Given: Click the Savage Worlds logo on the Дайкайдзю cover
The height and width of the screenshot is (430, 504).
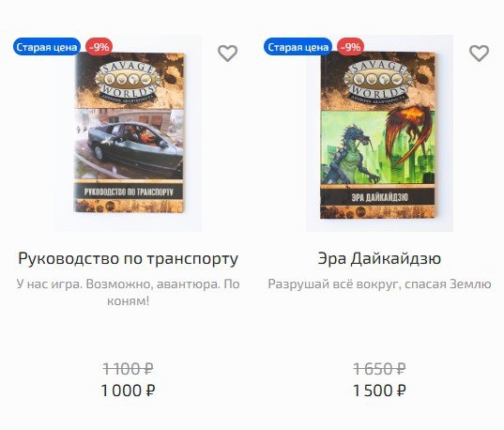Looking at the screenshot, I should click(377, 82).
